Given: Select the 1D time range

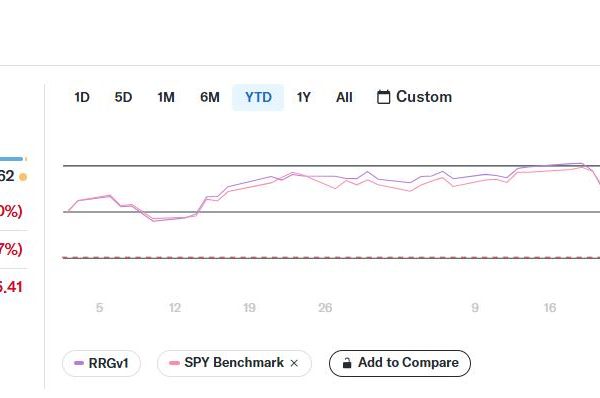Looking at the screenshot, I should [x=82, y=97].
